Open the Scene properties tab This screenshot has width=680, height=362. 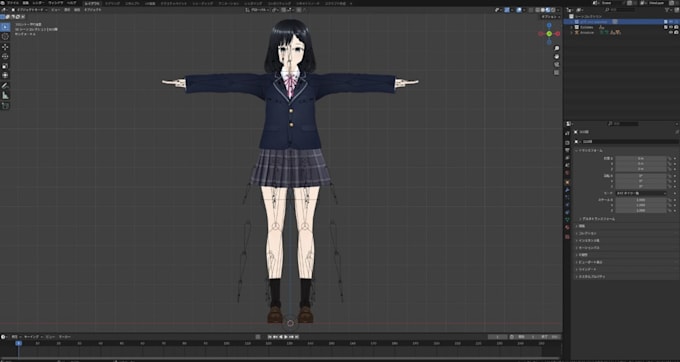tap(567, 165)
